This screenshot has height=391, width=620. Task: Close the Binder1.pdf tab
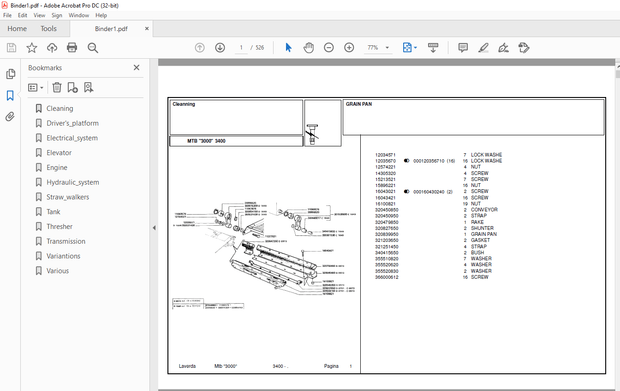(147, 28)
